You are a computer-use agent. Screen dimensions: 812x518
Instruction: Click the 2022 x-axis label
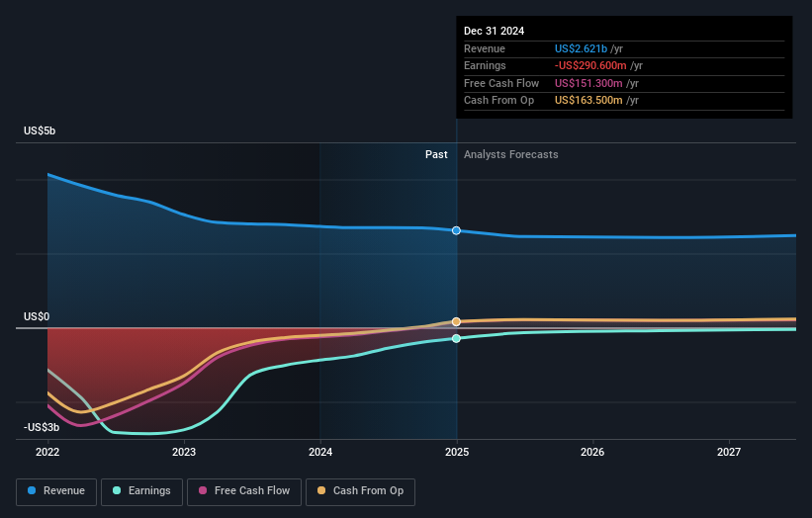47,453
